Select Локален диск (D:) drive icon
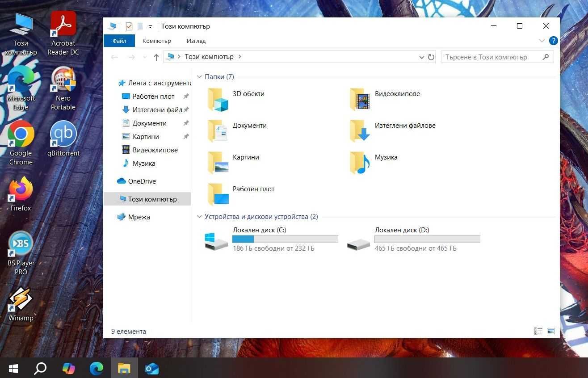The height and width of the screenshot is (378, 588). pos(359,244)
